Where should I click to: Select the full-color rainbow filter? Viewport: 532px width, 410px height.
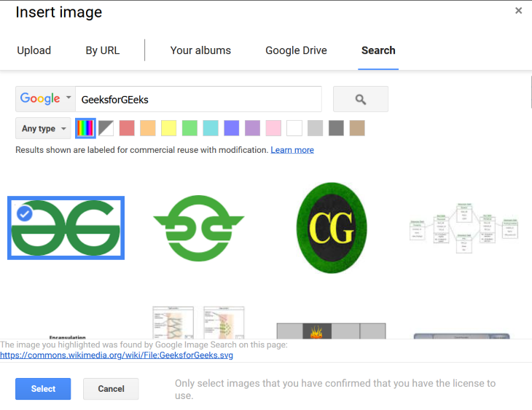click(x=85, y=128)
